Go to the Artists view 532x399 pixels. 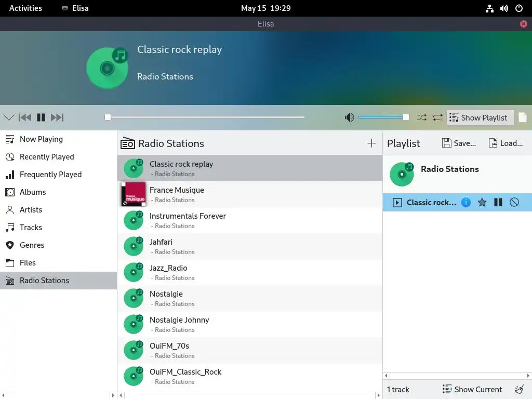(58, 210)
